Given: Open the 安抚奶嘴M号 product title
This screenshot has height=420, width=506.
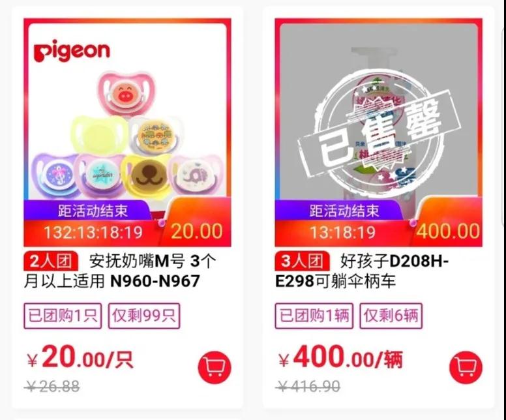Looking at the screenshot, I should coord(121,271).
